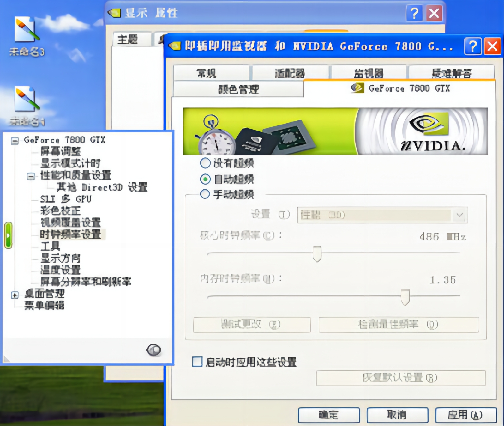Click the 确定 button
504x426 pixels.
(x=329, y=415)
